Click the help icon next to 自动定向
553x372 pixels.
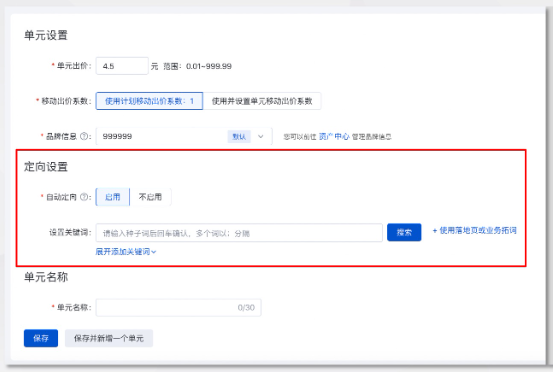(84, 197)
